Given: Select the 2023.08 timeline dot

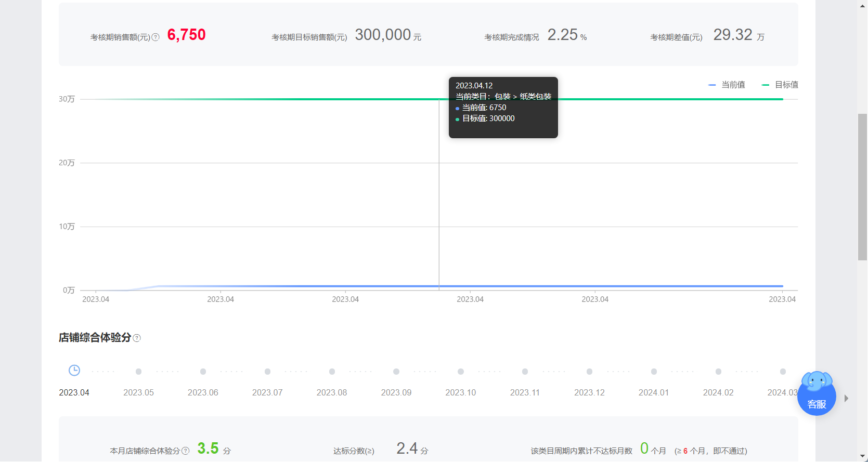Looking at the screenshot, I should click(x=332, y=372).
